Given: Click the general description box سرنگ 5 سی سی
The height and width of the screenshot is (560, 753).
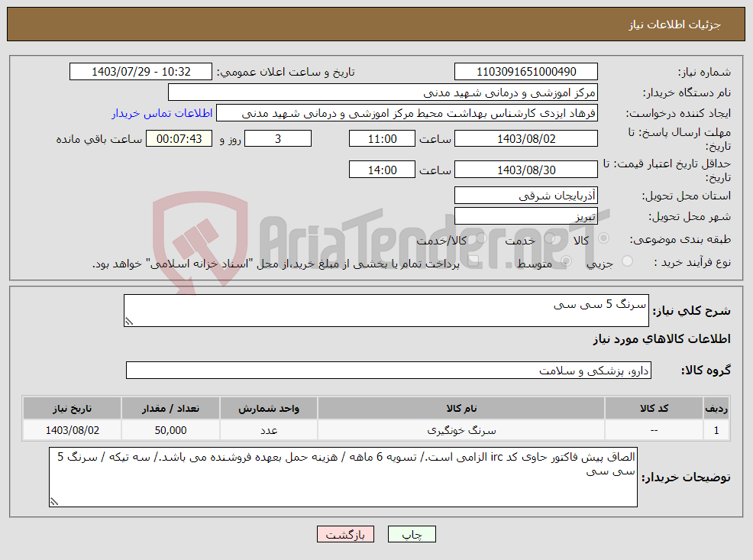Looking at the screenshot, I should (386, 311).
